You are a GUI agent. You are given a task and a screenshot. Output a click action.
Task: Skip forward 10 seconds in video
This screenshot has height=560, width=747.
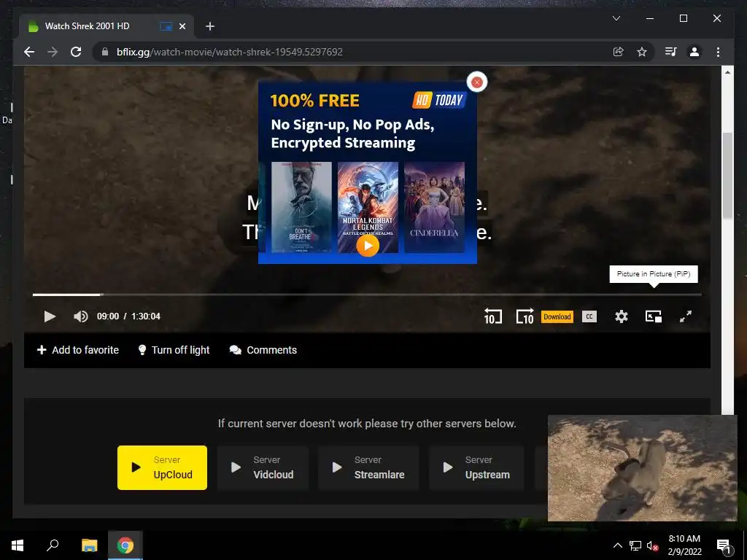[x=525, y=316]
